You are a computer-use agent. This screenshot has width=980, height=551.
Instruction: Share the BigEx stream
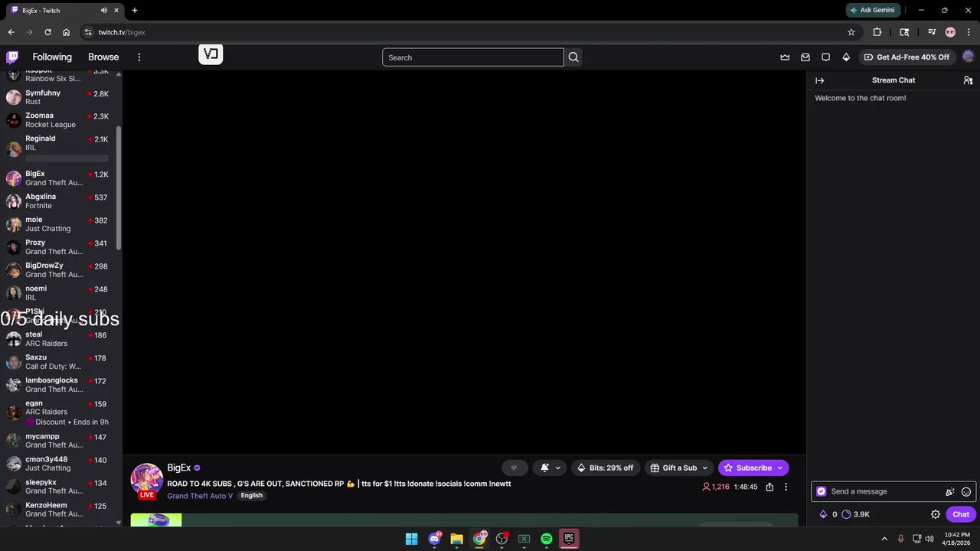769,487
